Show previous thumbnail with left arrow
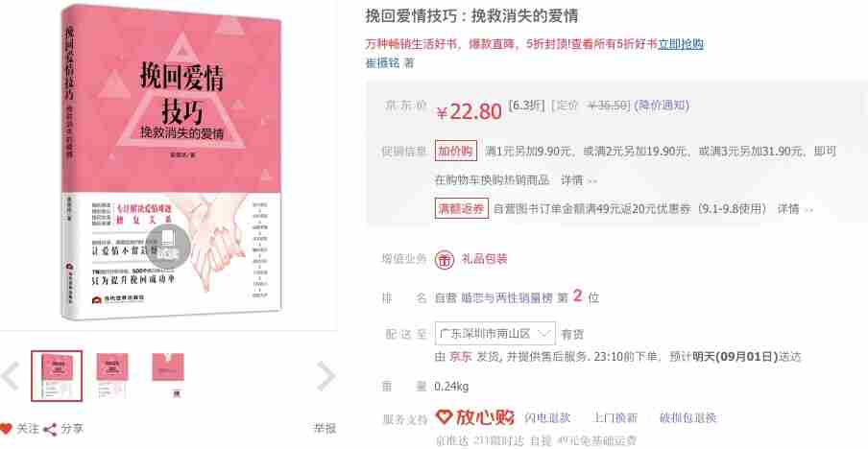Image resolution: width=868 pixels, height=449 pixels. [x=11, y=376]
